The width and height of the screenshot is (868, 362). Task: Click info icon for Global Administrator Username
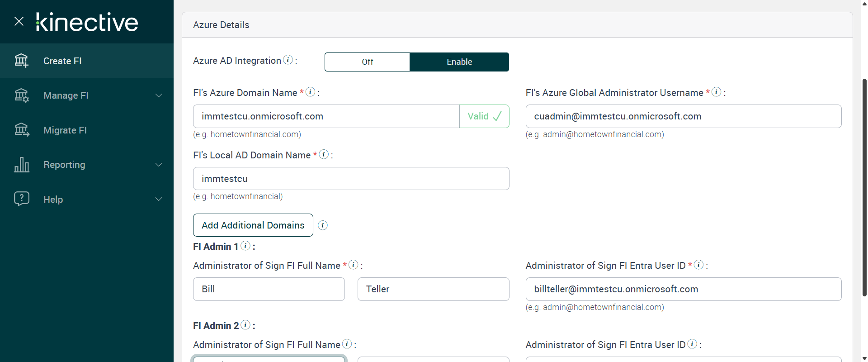pyautogui.click(x=716, y=92)
